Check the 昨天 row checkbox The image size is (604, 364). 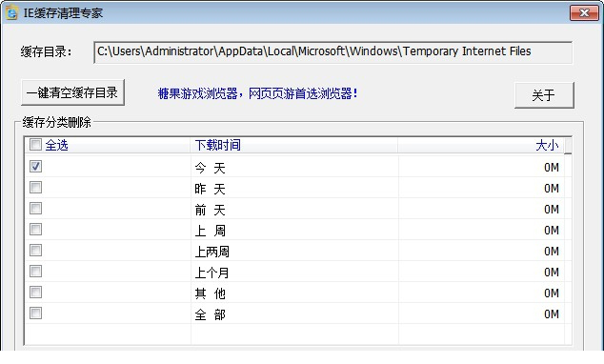point(35,188)
